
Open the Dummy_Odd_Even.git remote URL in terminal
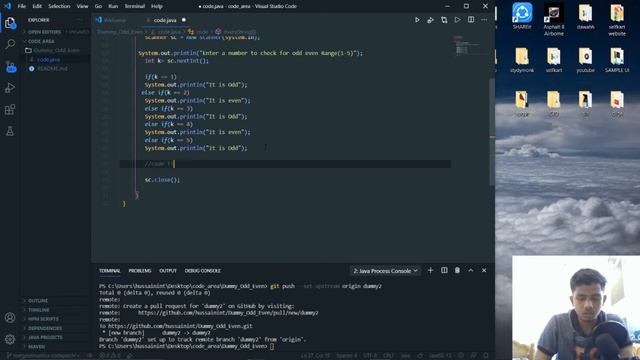pyautogui.click(x=180, y=326)
